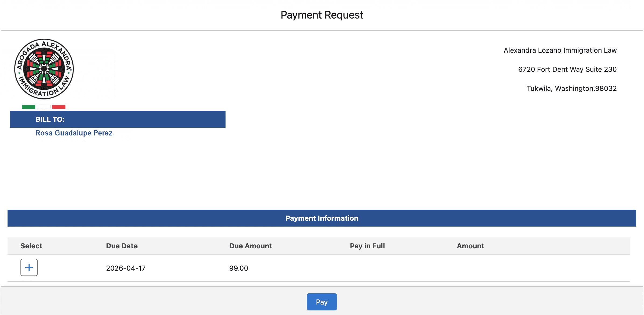Click the Rosa Guadalupe Perez name link
This screenshot has width=644, height=315.
click(74, 133)
